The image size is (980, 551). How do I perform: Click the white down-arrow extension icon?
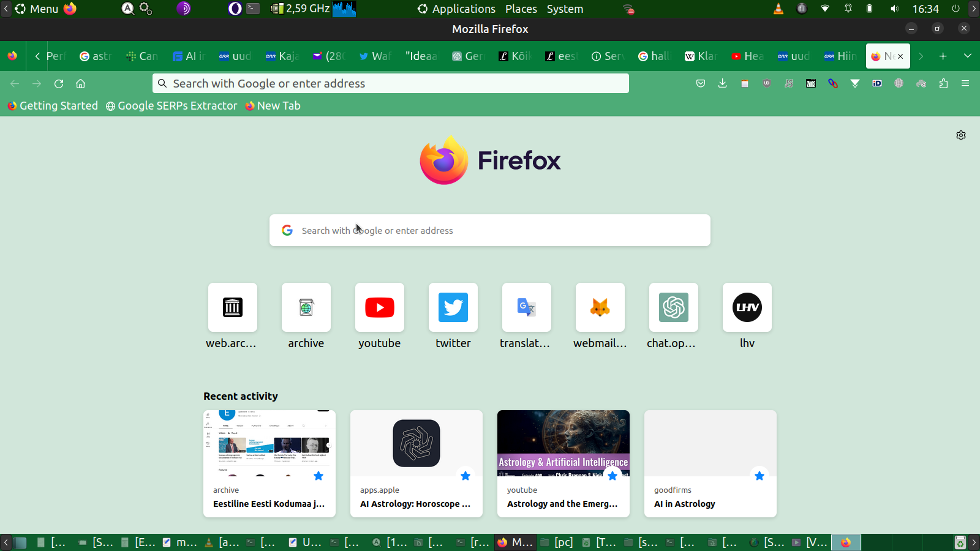coord(855,83)
